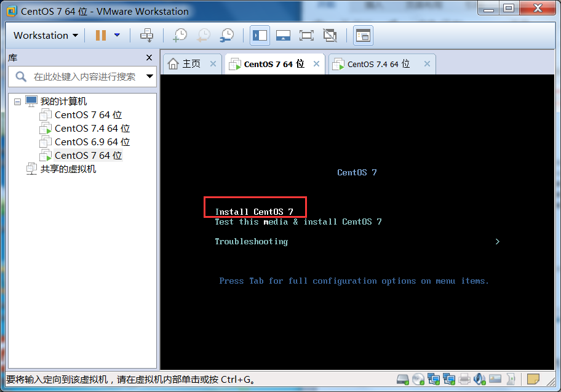
Task: Toggle the library sidebar panel button
Action: [x=260, y=35]
